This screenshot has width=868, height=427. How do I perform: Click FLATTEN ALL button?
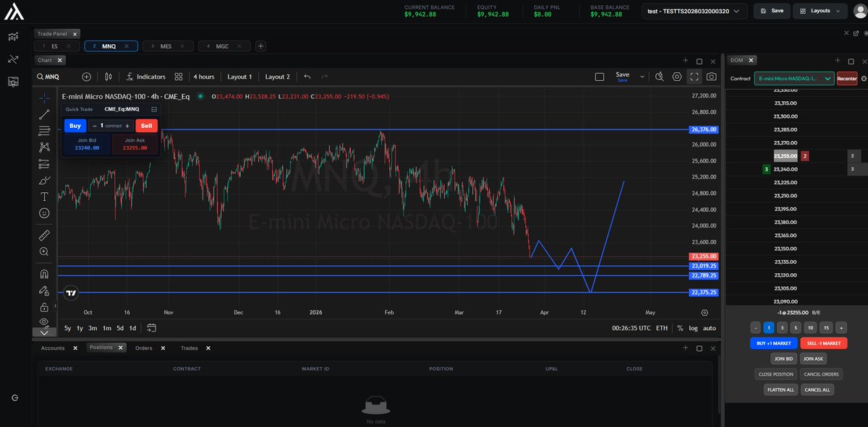(x=780, y=389)
